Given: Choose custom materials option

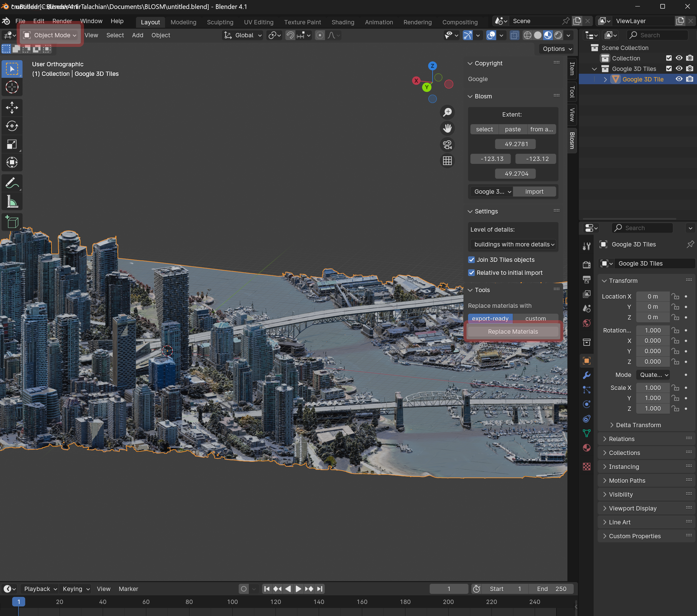Looking at the screenshot, I should (x=535, y=318).
